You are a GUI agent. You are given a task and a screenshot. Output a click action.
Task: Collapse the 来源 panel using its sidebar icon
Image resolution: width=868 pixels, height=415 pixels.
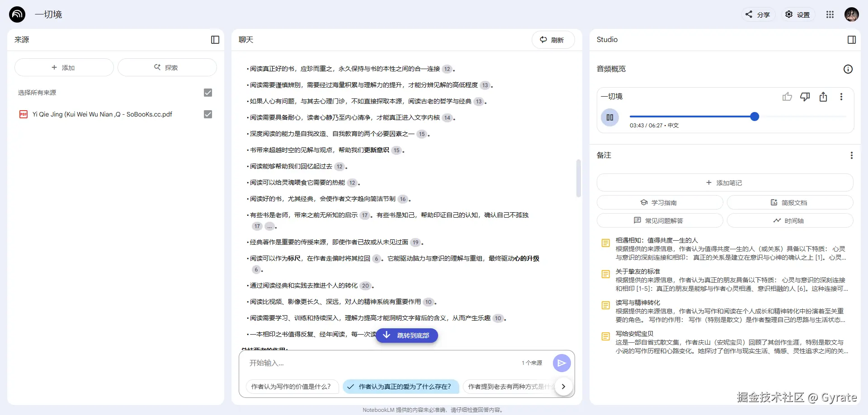tap(215, 40)
